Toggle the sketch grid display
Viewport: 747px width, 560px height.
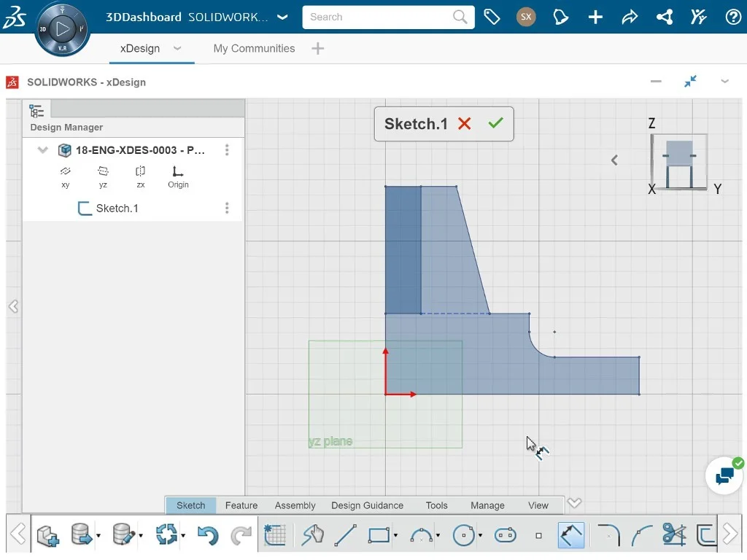275,535
